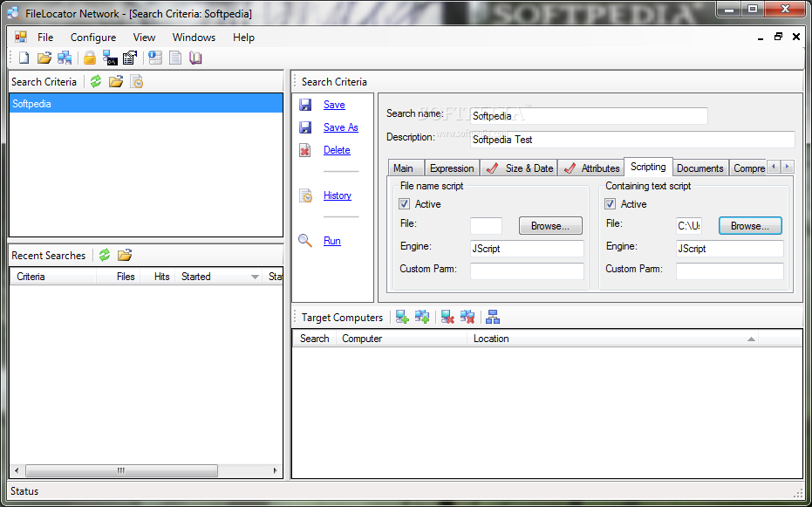The width and height of the screenshot is (812, 507).
Task: Open the Configure menu
Action: [93, 38]
